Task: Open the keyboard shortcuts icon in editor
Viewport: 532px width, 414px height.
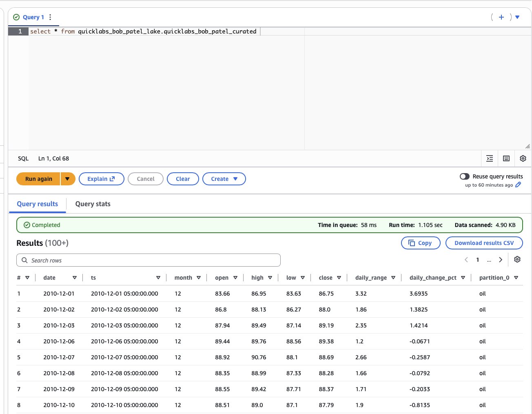Action: (x=506, y=158)
